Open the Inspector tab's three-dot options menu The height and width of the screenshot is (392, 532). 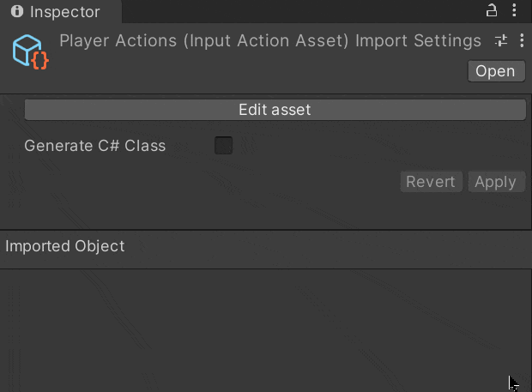(514, 11)
